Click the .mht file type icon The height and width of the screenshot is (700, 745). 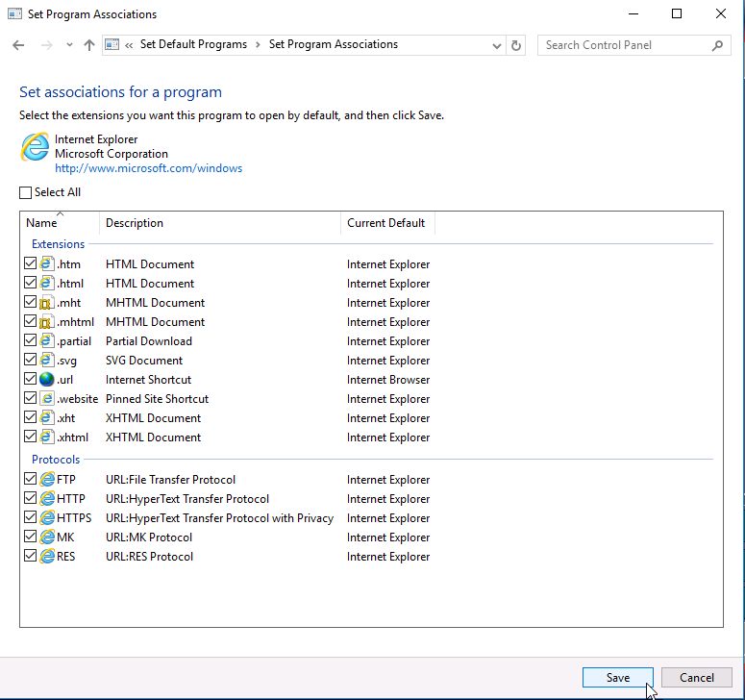tap(46, 303)
